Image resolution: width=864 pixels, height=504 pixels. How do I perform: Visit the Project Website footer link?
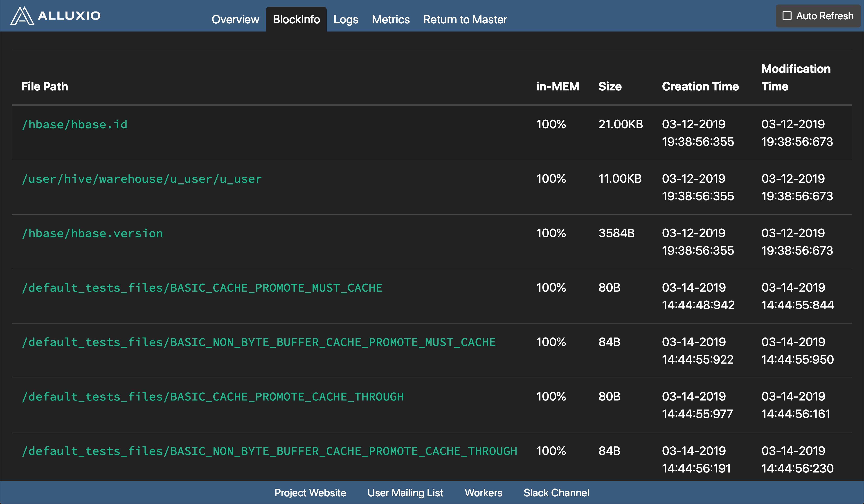(310, 493)
